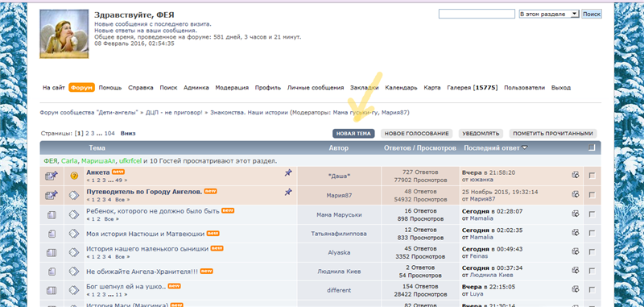Viewport: 644px width, 307px height.
Task: Click the message icon for Бог шепнул ей на ушко
Action: (x=73, y=290)
